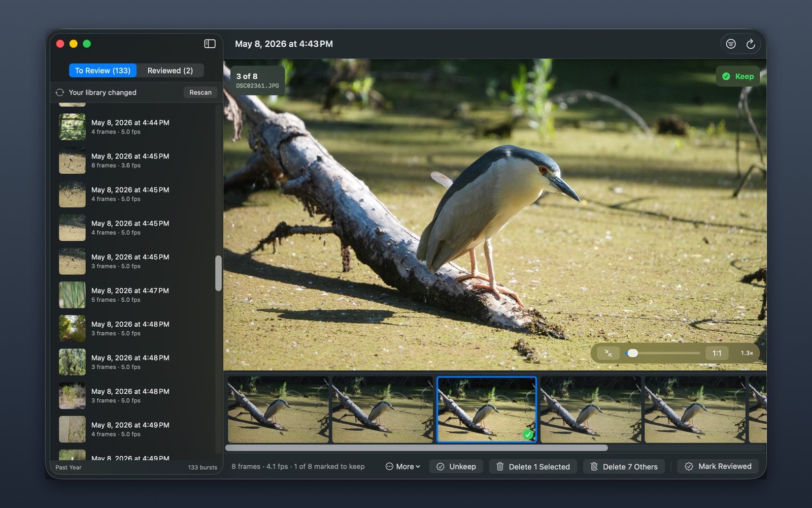Open the filter options circle icon
The width and height of the screenshot is (812, 508).
click(x=731, y=44)
